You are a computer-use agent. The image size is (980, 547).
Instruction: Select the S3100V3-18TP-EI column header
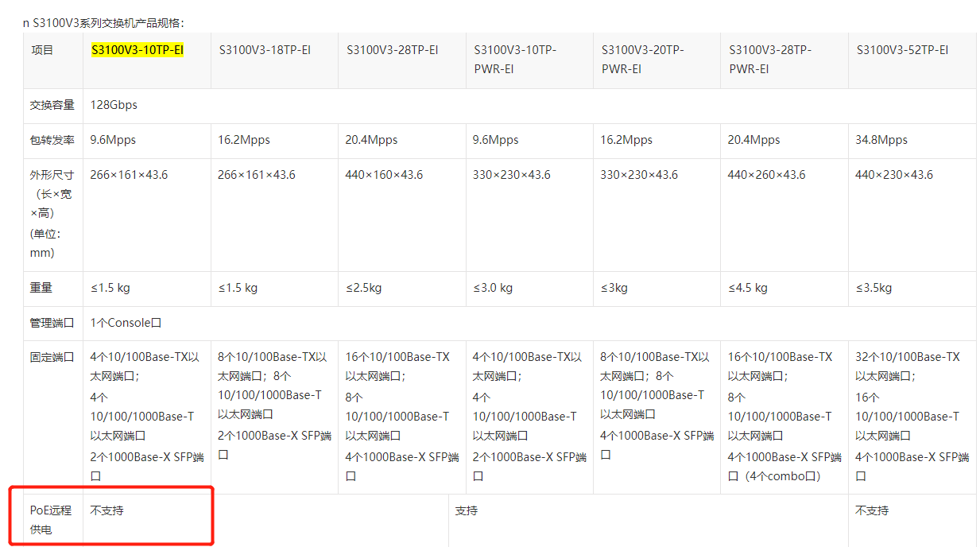tap(265, 50)
